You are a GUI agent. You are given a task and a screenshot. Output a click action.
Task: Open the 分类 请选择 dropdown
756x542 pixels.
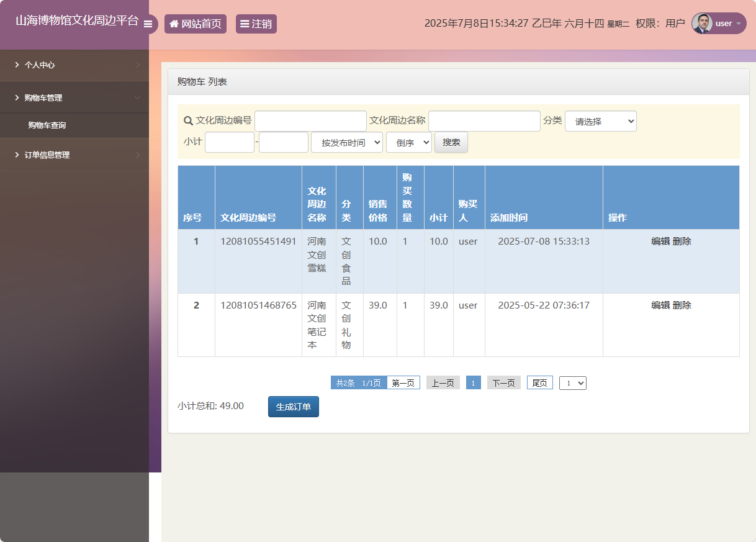(600, 121)
